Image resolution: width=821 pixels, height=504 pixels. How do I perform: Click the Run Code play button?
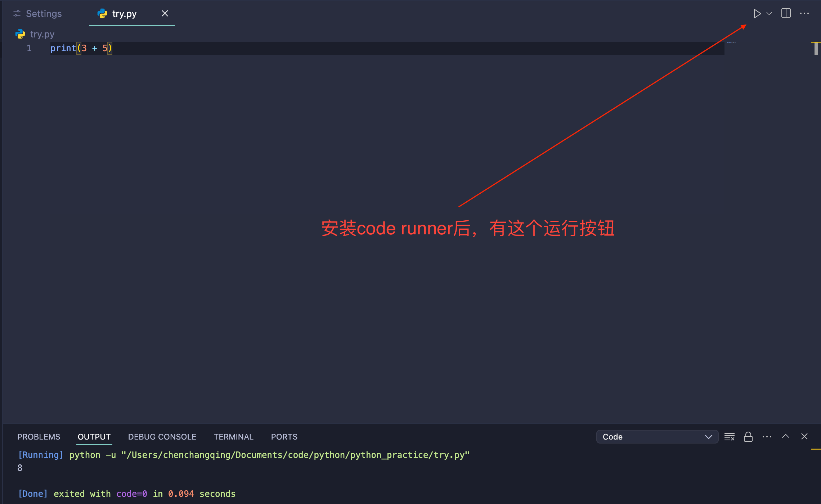point(757,14)
